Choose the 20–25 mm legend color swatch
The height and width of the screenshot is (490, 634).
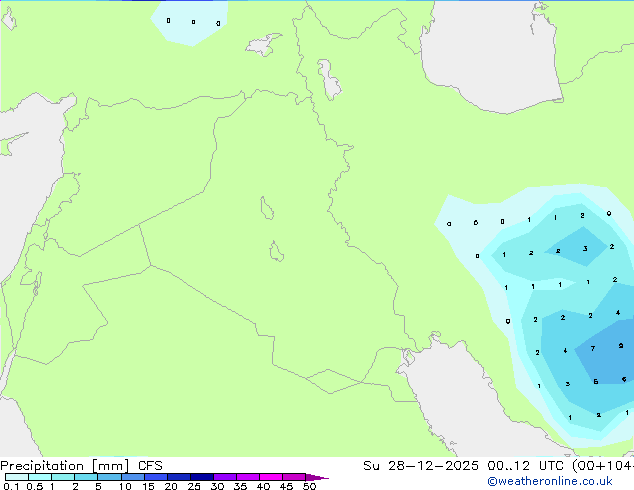pos(179,477)
